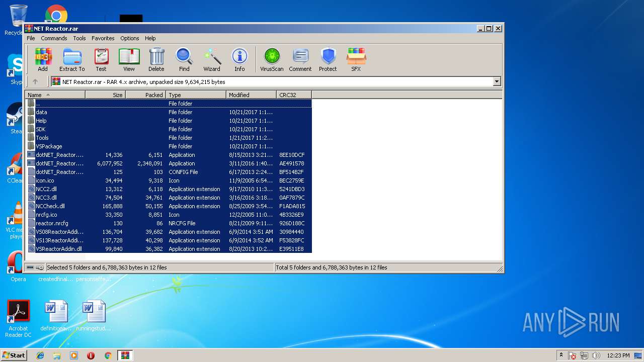Open the Find tool
Viewport: 644px width, 362px height.
(184, 60)
